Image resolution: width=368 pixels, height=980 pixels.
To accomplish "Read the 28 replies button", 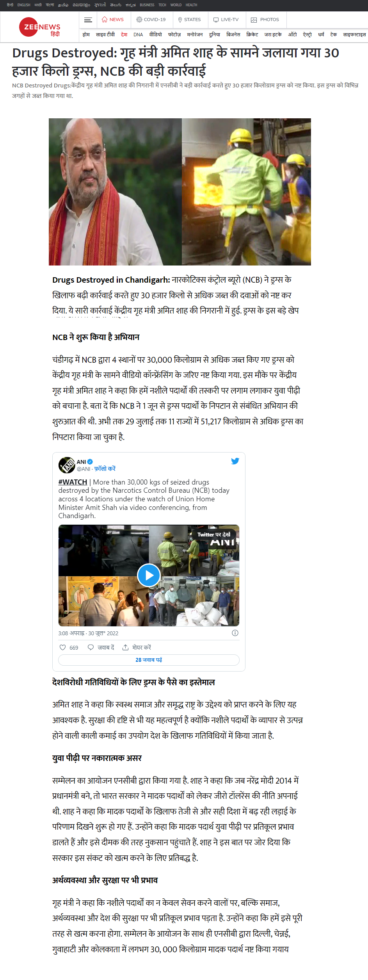I will (149, 660).
